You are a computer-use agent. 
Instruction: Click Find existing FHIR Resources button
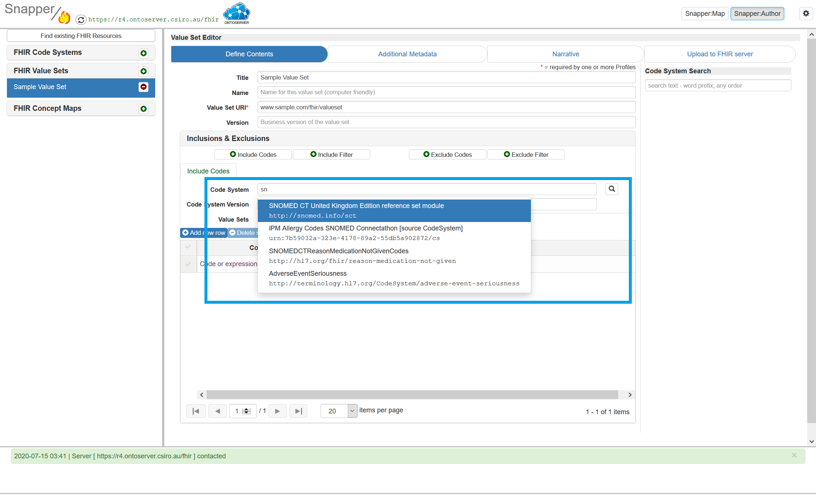pos(81,36)
